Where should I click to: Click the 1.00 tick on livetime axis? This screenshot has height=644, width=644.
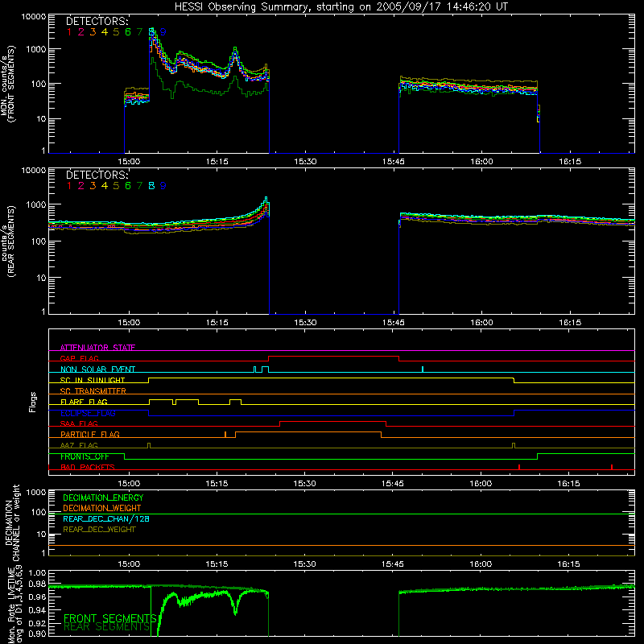click(x=37, y=572)
